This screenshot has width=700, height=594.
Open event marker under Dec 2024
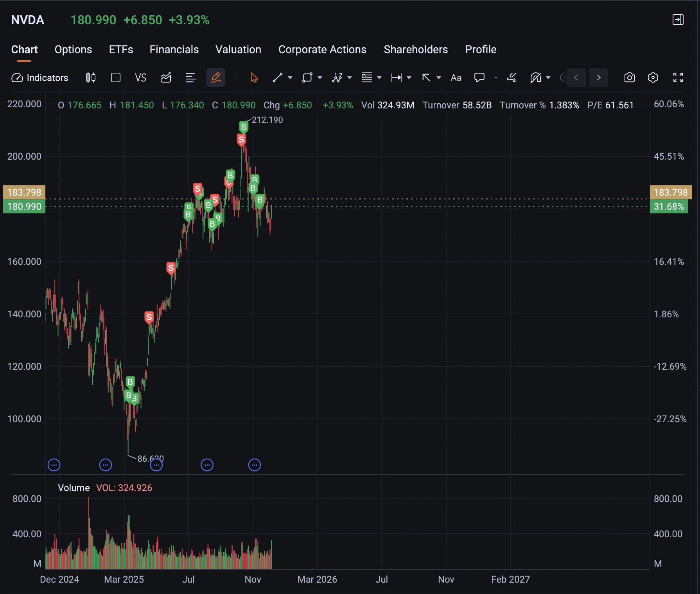click(x=54, y=465)
